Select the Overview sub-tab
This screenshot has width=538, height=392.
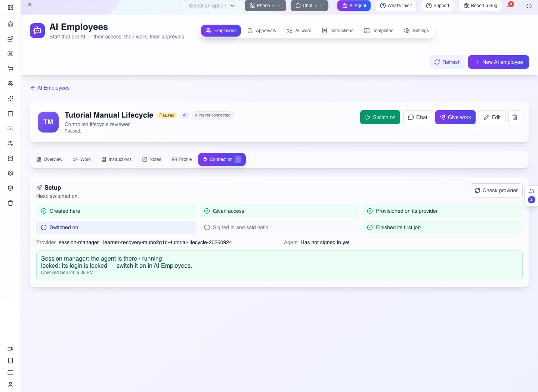(x=49, y=159)
